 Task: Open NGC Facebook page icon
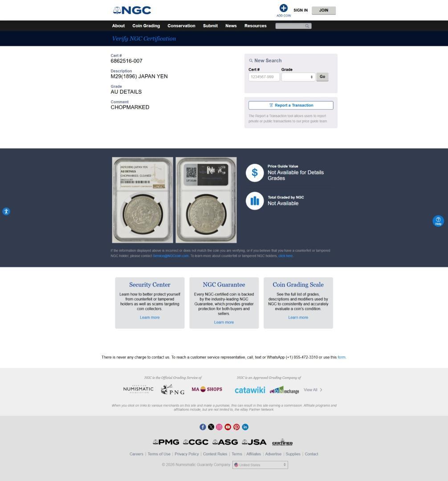[x=203, y=427]
